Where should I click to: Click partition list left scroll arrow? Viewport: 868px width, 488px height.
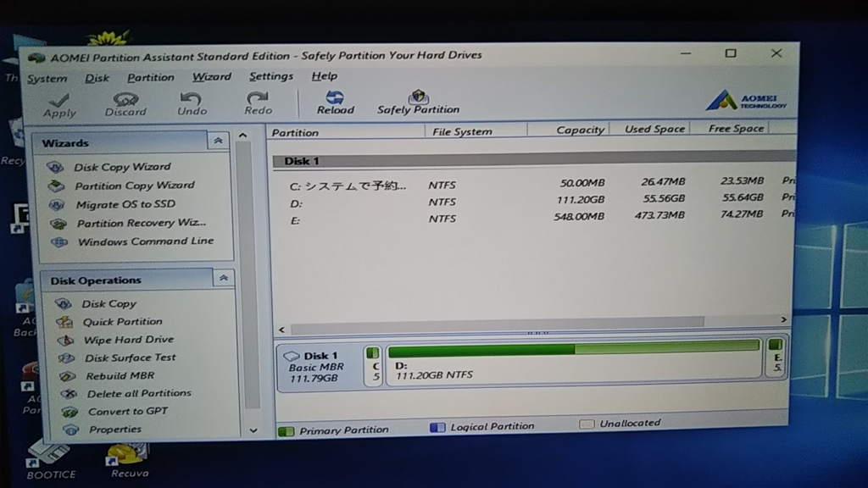tap(281, 330)
